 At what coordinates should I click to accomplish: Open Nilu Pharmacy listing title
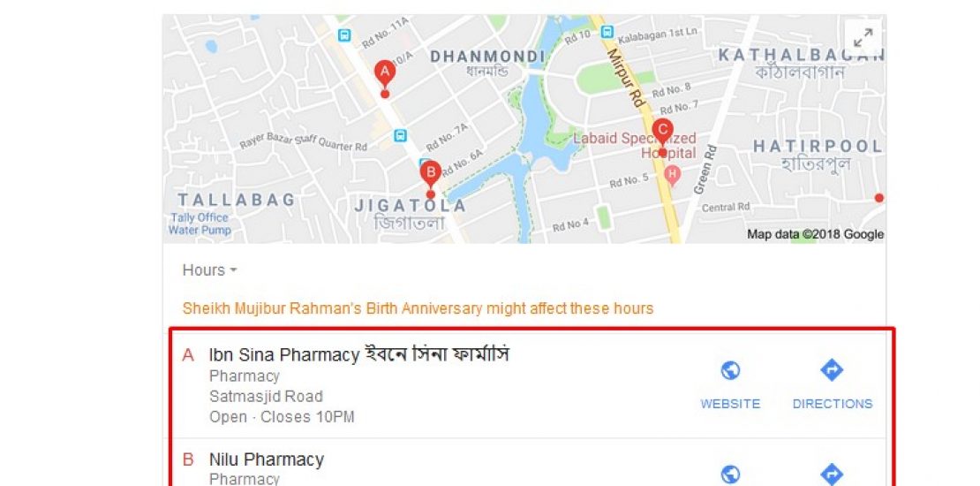click(267, 459)
